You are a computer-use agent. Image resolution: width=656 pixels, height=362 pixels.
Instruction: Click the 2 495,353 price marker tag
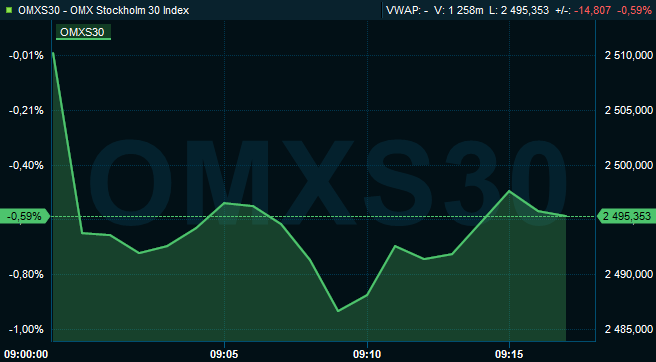[627, 216]
